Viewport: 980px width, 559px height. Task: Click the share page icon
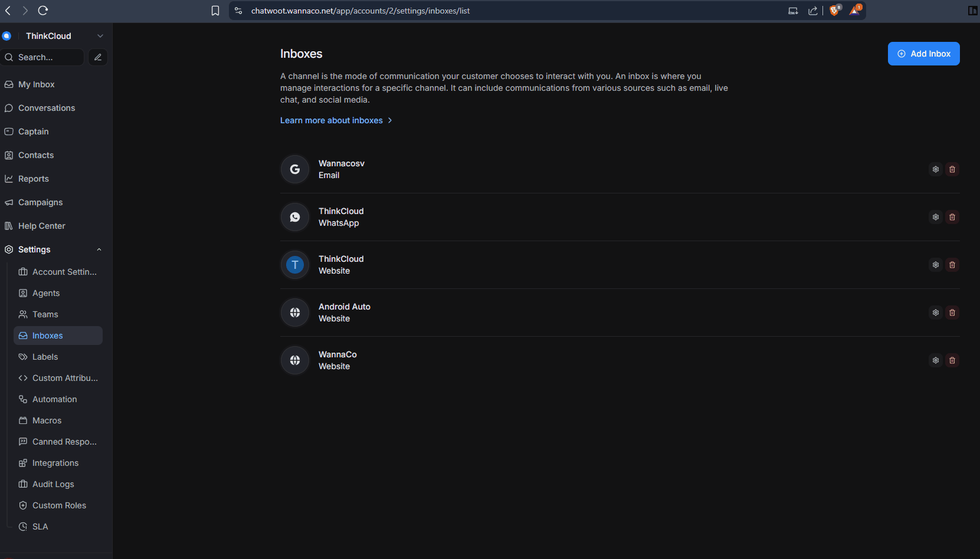coord(813,11)
